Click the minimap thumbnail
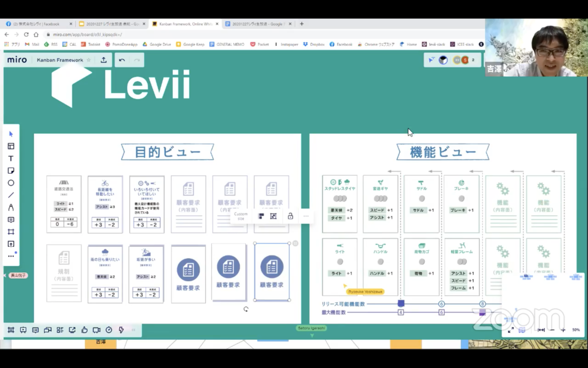The width and height of the screenshot is (588, 368). [543, 297]
